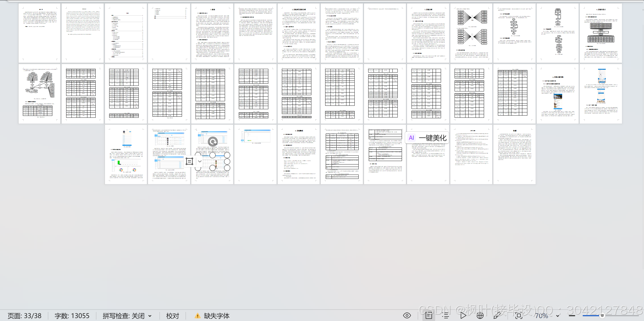Screen dimensions: 644x321
Task: Click the missing font warning (缺失字体)
Action: 212,316
